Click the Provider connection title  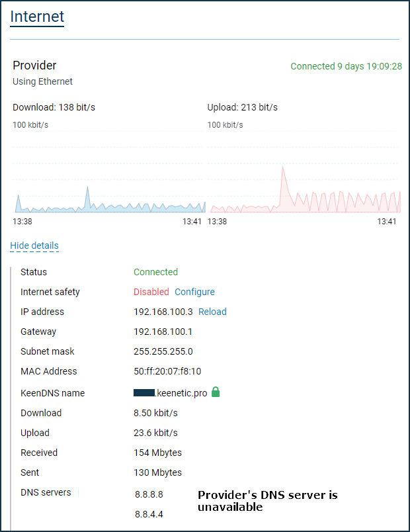coord(34,65)
